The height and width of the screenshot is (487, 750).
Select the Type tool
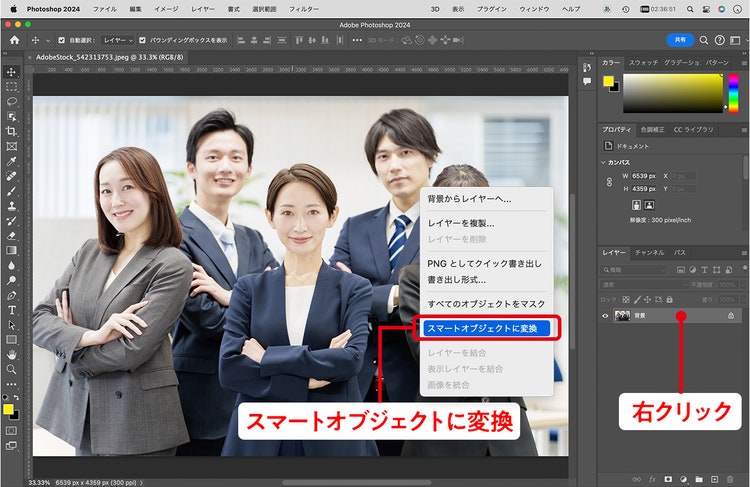pyautogui.click(x=11, y=310)
